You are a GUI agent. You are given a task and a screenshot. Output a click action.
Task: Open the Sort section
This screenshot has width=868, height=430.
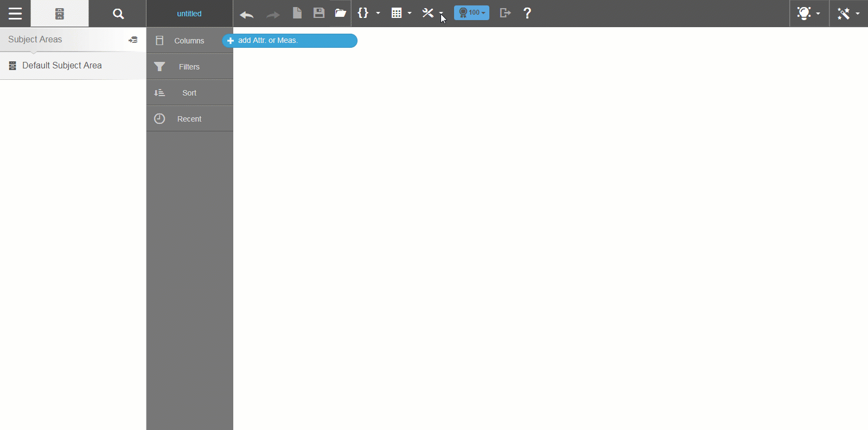point(189,93)
